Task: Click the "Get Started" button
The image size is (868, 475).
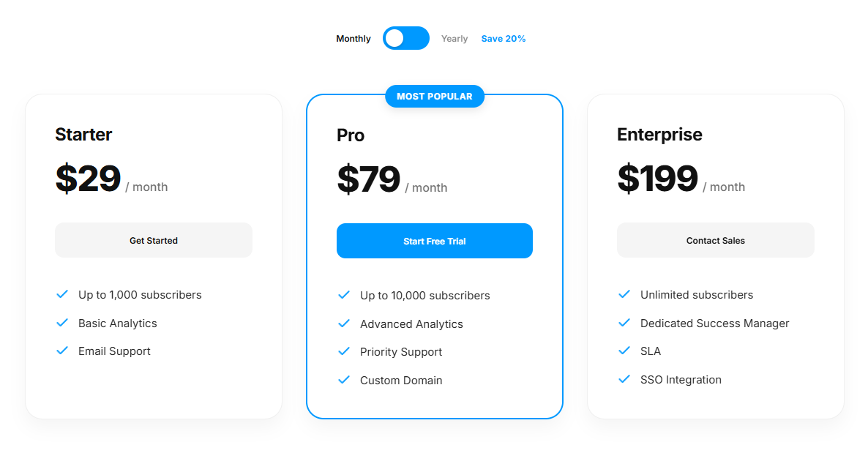Action: 153,240
